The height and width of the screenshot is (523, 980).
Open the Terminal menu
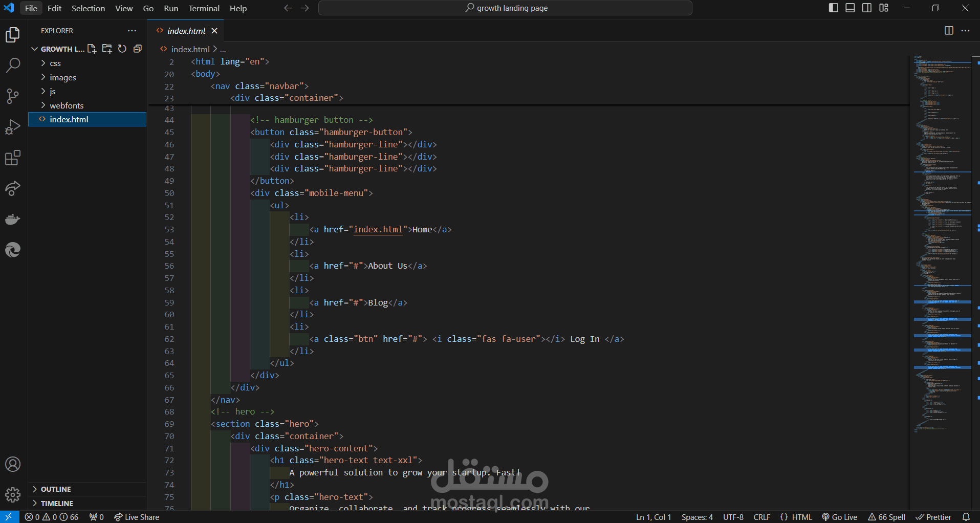coord(204,8)
